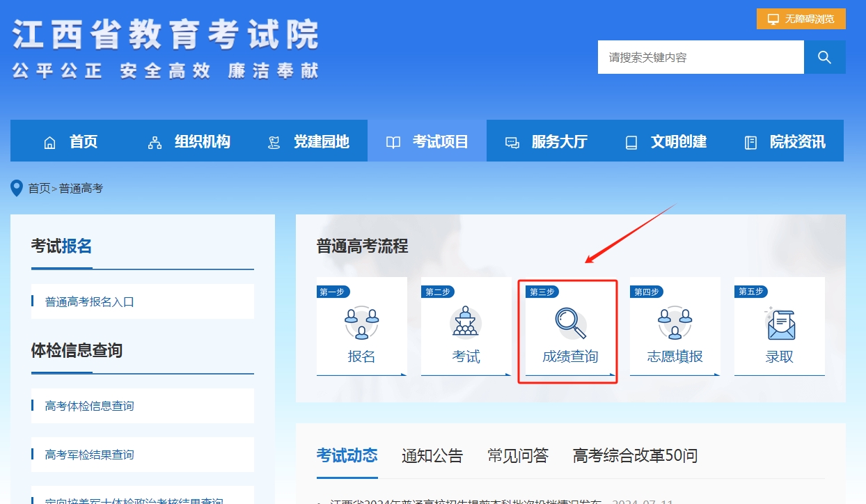Open the 服务大厅 navigation item
866x504 pixels.
[x=546, y=142]
